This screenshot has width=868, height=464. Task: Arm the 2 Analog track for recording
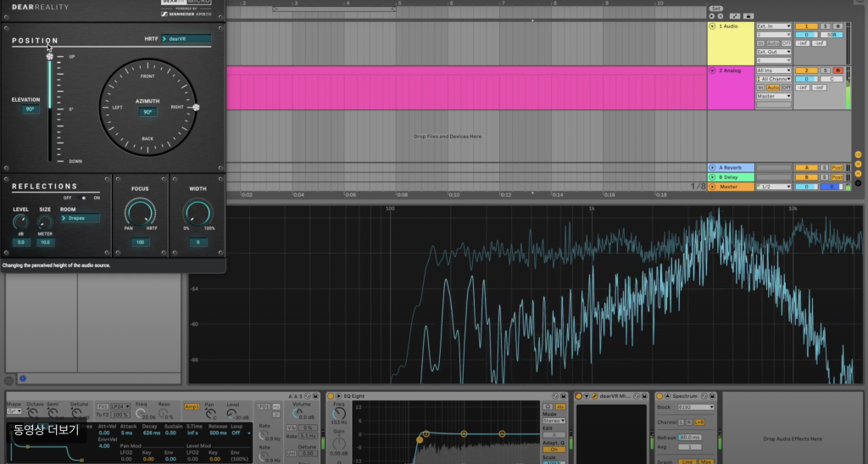pyautogui.click(x=838, y=70)
